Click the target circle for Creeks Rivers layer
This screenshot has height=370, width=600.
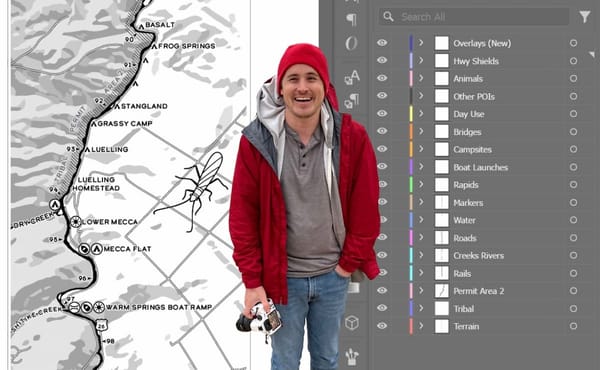click(x=573, y=255)
